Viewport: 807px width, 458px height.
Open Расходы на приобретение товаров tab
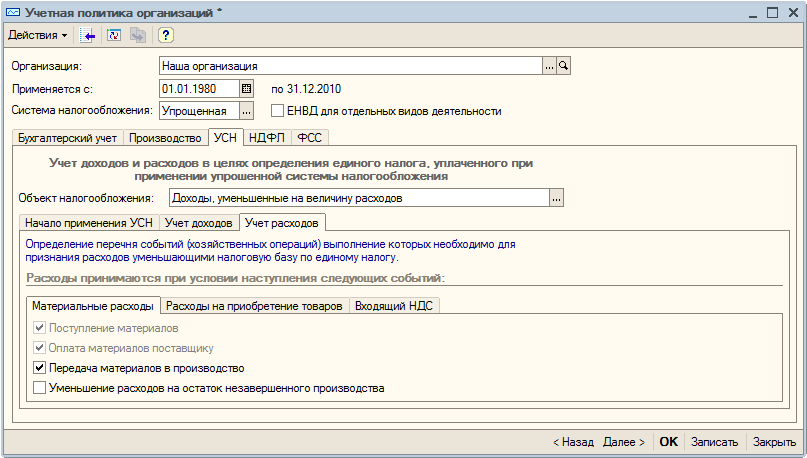pos(254,306)
